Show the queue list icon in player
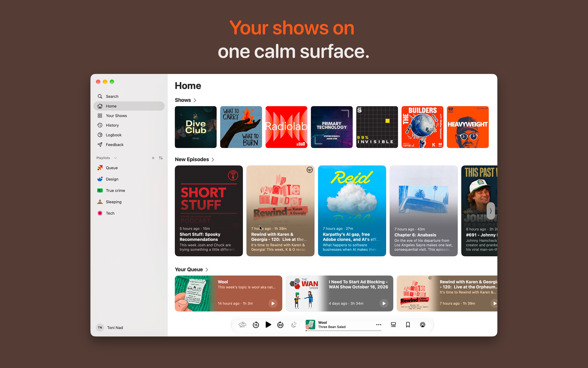Viewport: 588px width, 368px height. 393,325
